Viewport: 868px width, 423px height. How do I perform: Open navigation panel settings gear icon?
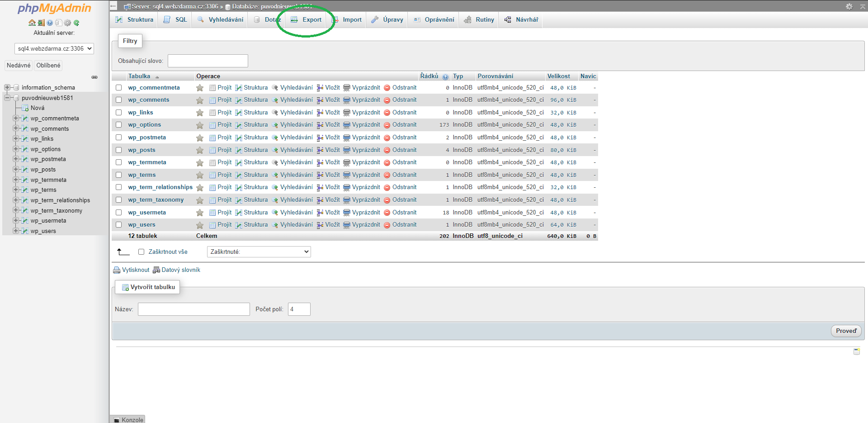[x=67, y=23]
